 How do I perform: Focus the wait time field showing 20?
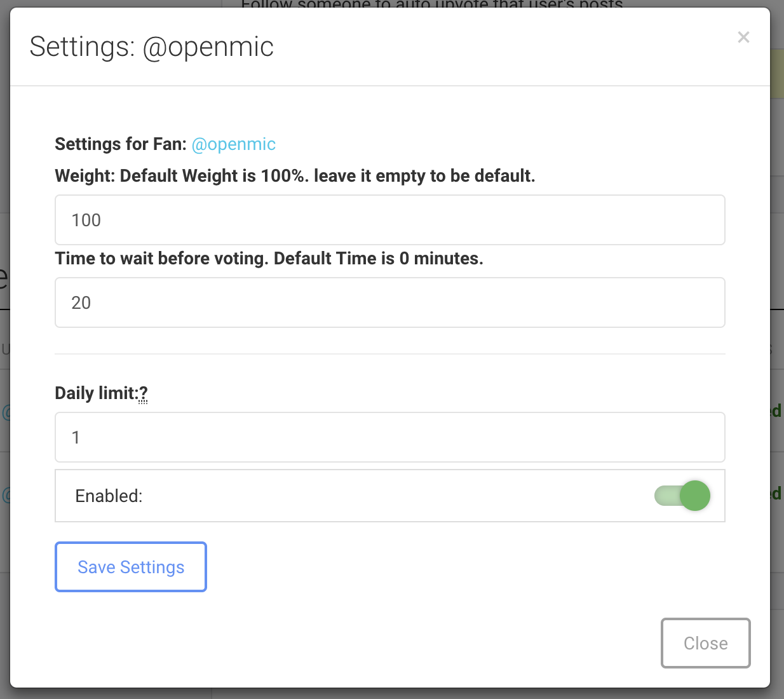pyautogui.click(x=389, y=302)
